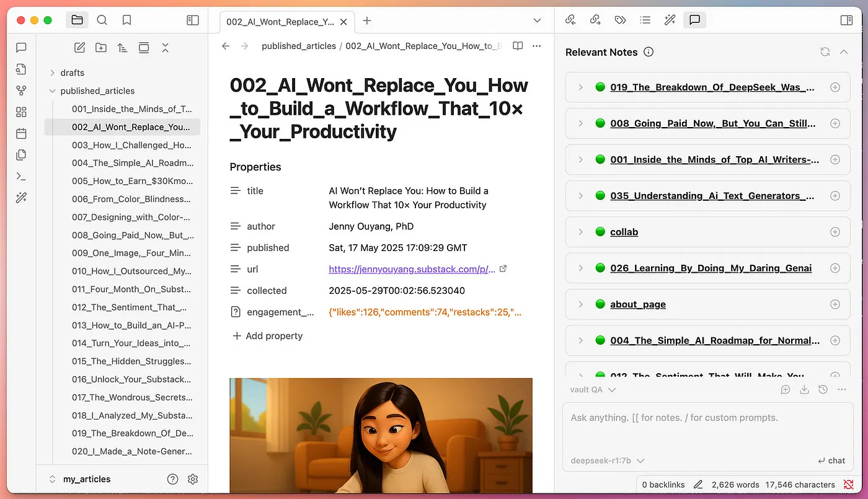Open the magic wand tab in right panel
Viewport: 868px width, 499px height.
click(670, 20)
